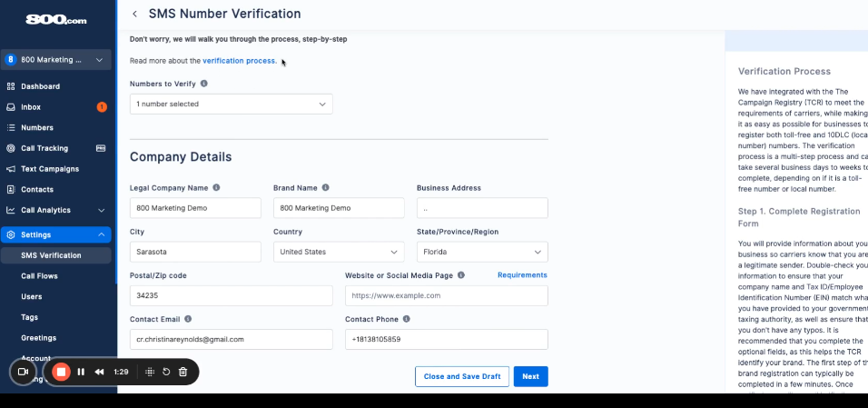The height and width of the screenshot is (408, 868).
Task: Click the Inbox tray icon
Action: [11, 107]
